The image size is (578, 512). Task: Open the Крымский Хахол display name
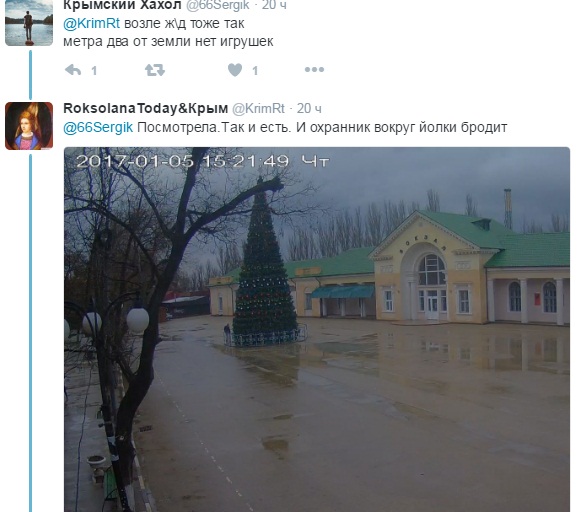[122, 5]
